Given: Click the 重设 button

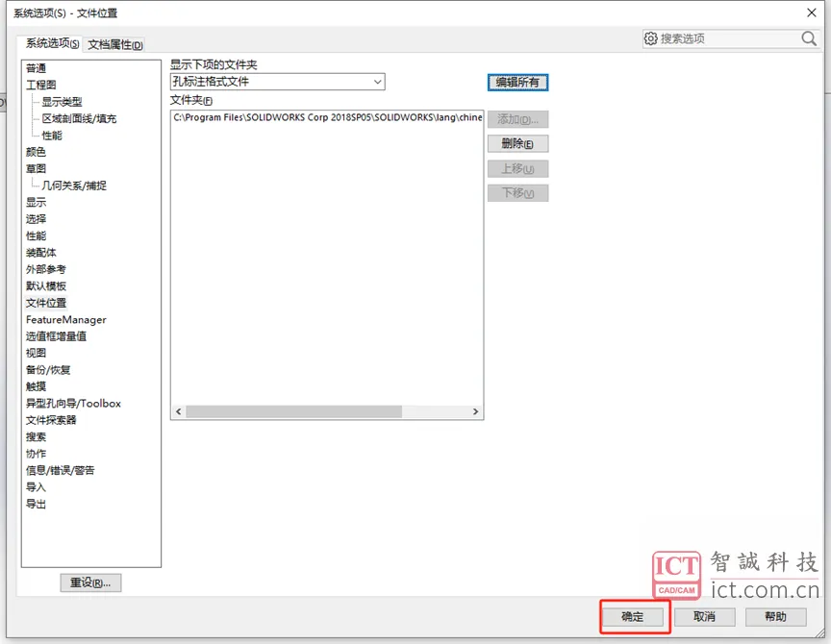Looking at the screenshot, I should pyautogui.click(x=90, y=582).
